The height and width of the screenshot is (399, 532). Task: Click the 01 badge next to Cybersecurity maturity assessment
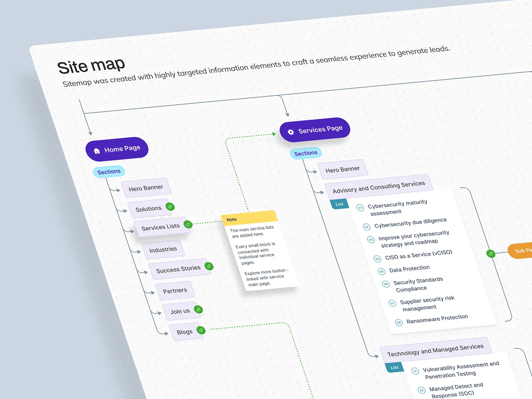(360, 208)
